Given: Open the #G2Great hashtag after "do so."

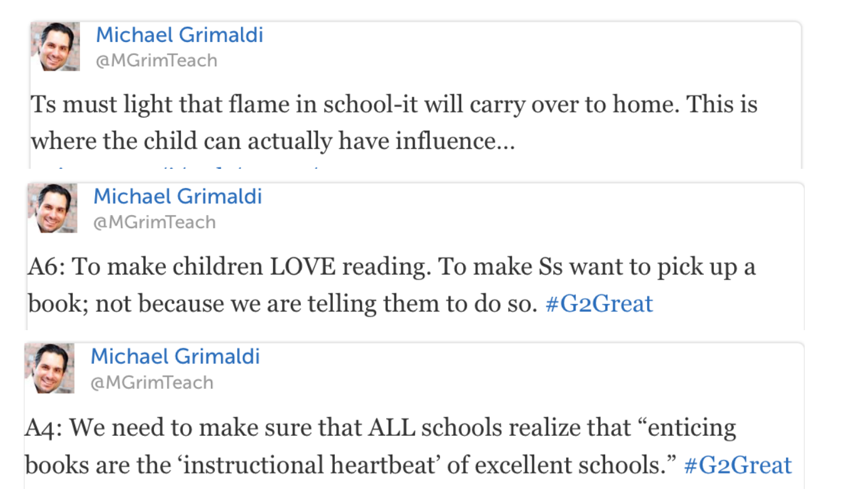Looking at the screenshot, I should pyautogui.click(x=599, y=303).
